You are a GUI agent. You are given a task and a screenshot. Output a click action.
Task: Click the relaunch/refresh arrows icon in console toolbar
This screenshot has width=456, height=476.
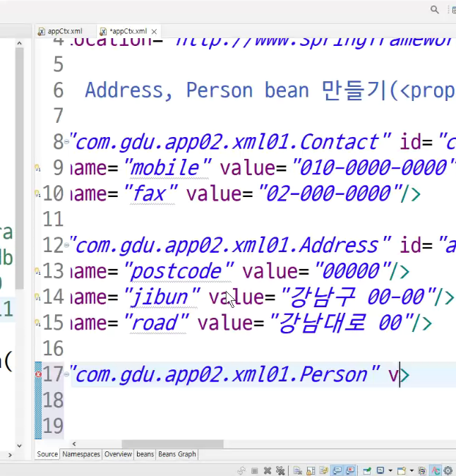pos(241,471)
